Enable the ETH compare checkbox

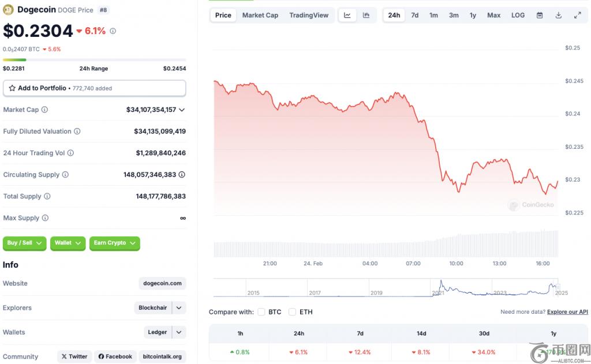(x=292, y=312)
